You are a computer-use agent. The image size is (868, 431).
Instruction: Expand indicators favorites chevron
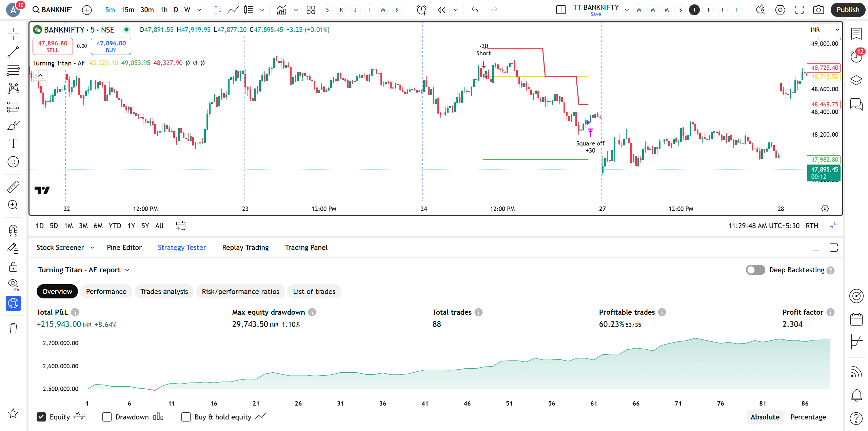[x=296, y=10]
